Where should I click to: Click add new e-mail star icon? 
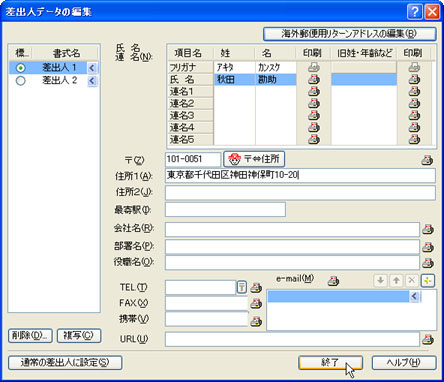[x=428, y=281]
